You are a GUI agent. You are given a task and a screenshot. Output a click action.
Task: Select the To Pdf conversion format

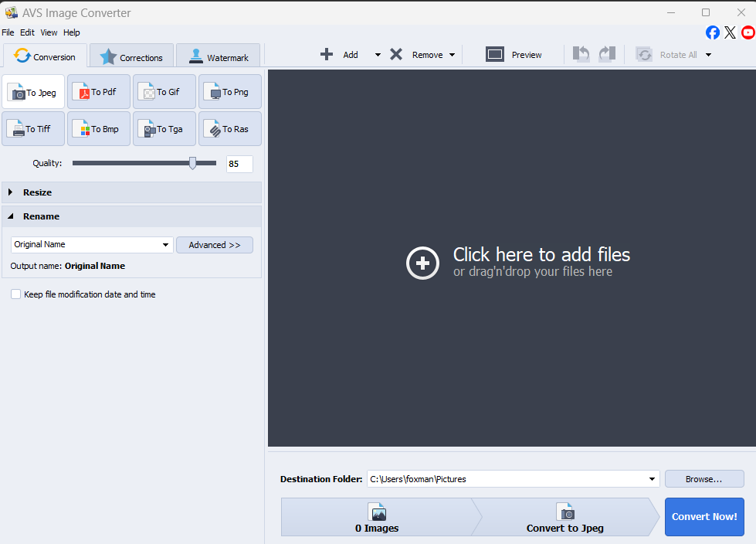[99, 92]
